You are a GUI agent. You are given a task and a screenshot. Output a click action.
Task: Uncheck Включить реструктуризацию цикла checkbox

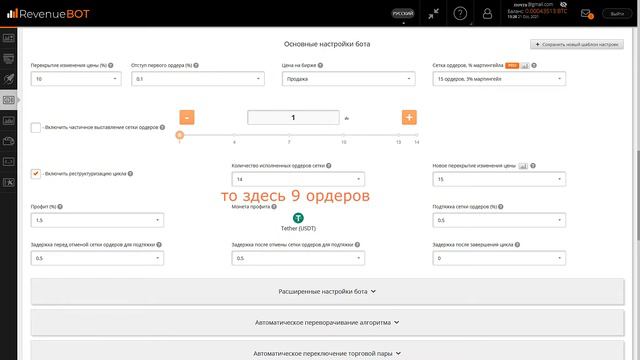tap(36, 173)
